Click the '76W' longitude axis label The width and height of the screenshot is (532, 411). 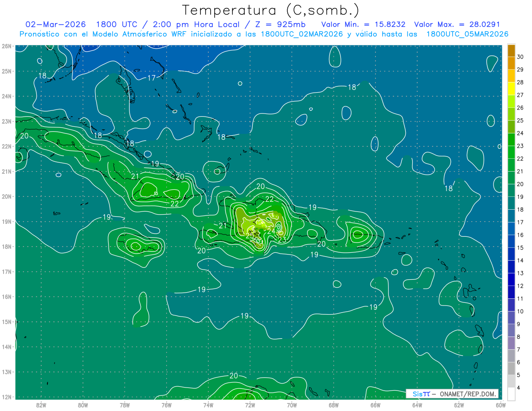166,405
